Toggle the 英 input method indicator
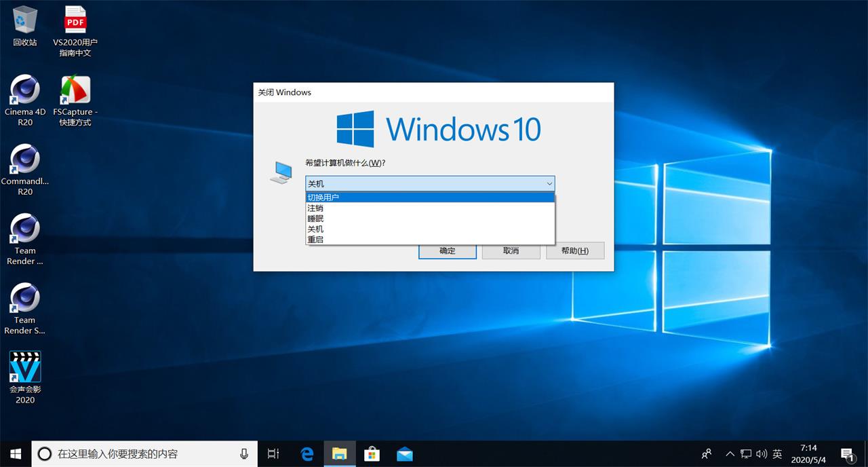868x467 pixels. click(777, 453)
